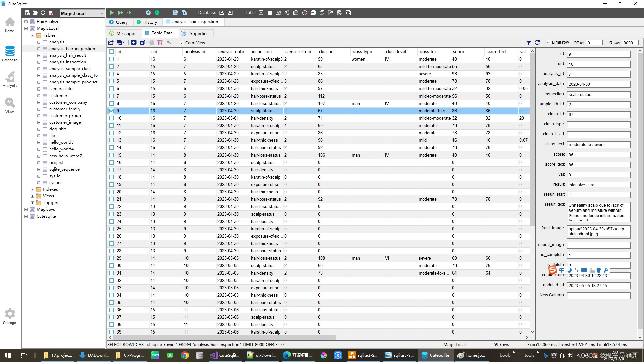
Task: Expand the Views folder
Action: point(32,196)
